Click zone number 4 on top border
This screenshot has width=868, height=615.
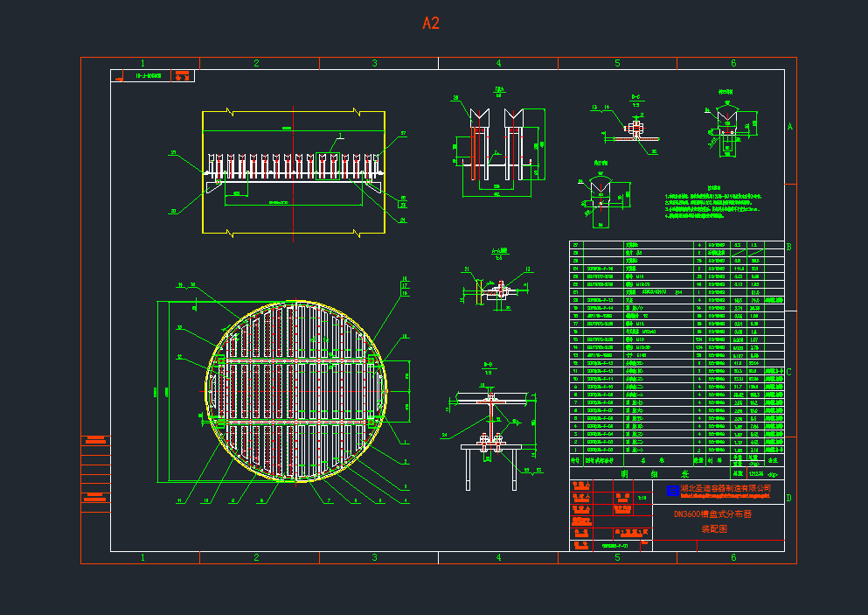coord(498,63)
